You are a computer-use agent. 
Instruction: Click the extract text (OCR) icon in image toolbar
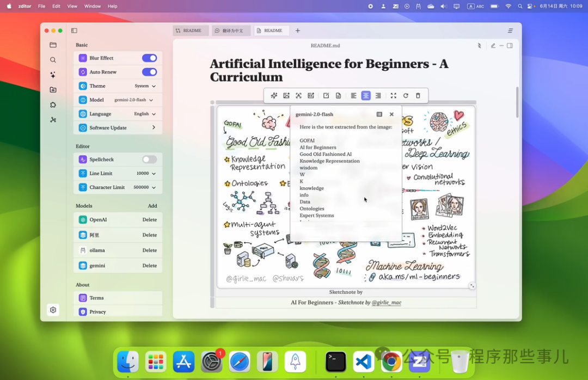(298, 96)
